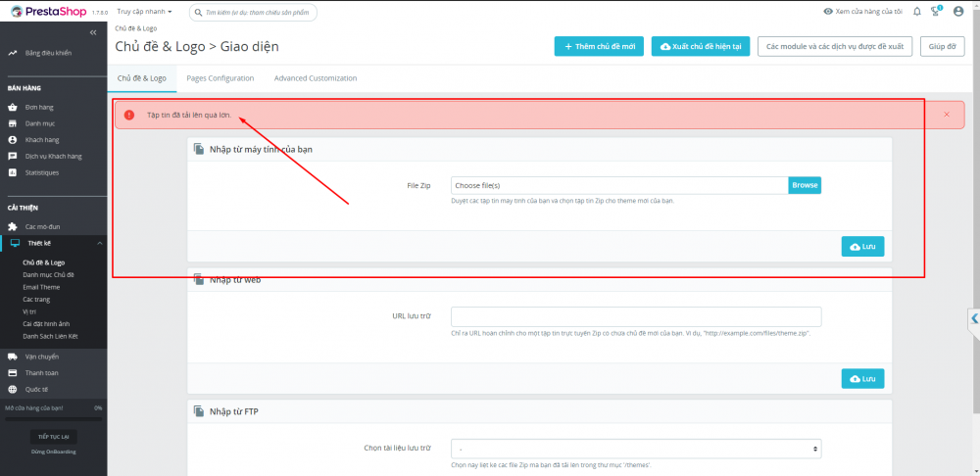Select Các trang submenu item

[x=35, y=300]
